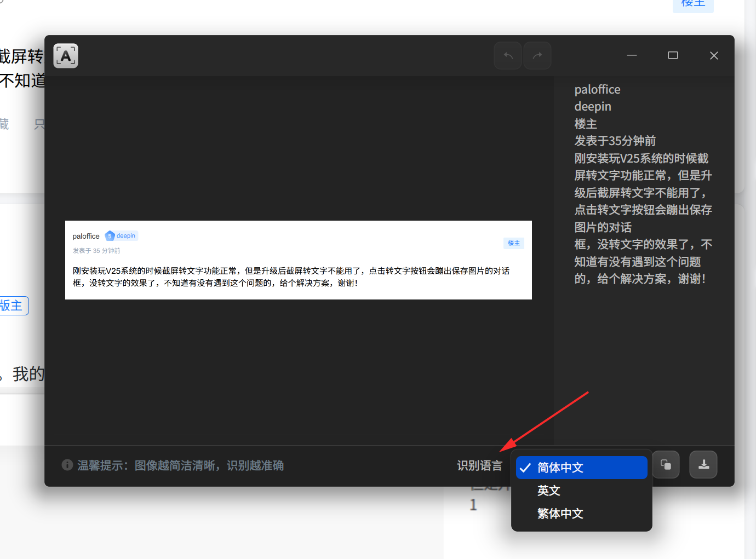
Task: Click recognized line "图片的对话"
Action: 603,227
